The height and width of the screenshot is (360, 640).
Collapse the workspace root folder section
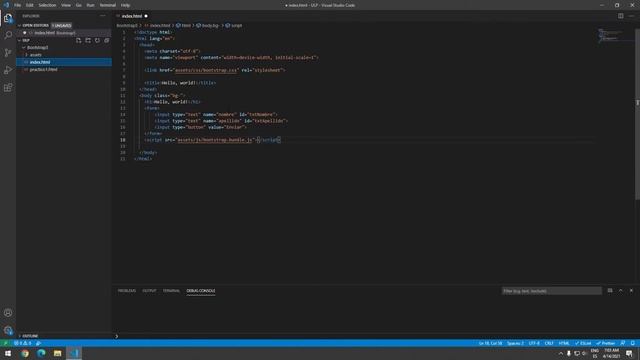[x=26, y=40]
